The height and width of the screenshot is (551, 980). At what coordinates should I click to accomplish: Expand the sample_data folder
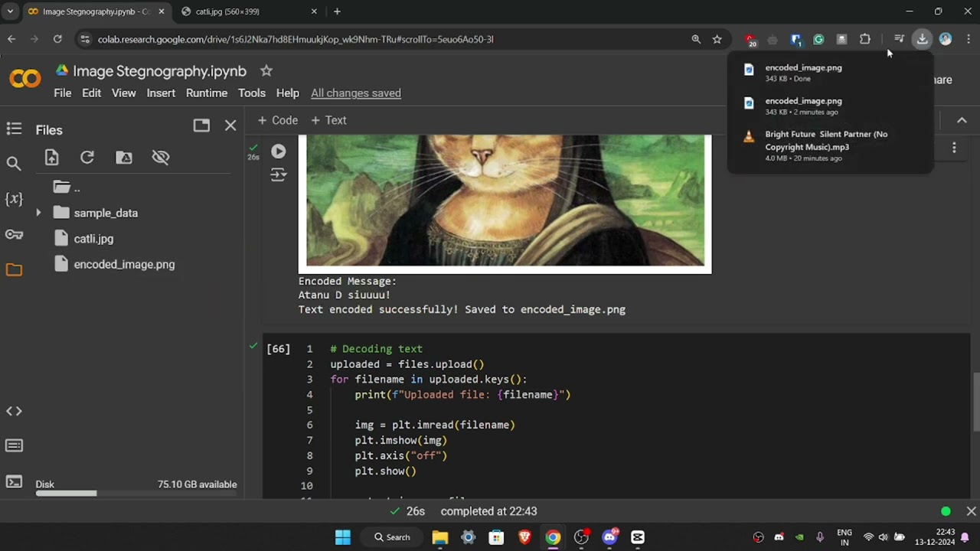coord(38,213)
